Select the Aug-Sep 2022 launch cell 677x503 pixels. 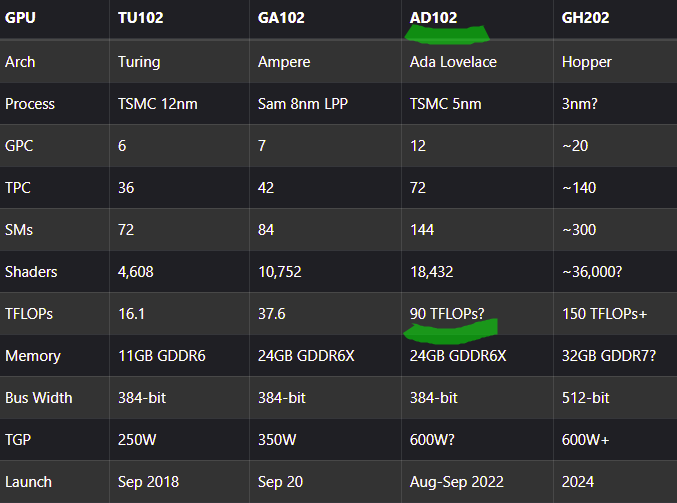tap(459, 482)
